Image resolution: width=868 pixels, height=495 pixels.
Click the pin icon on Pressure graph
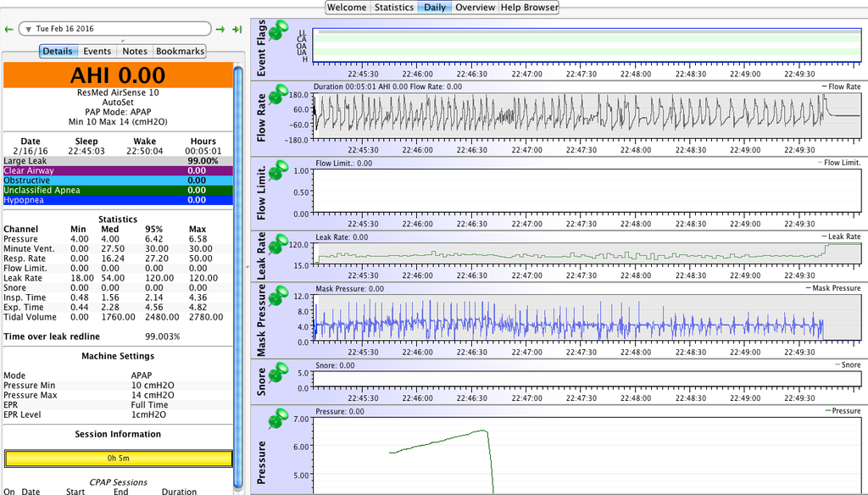(278, 419)
